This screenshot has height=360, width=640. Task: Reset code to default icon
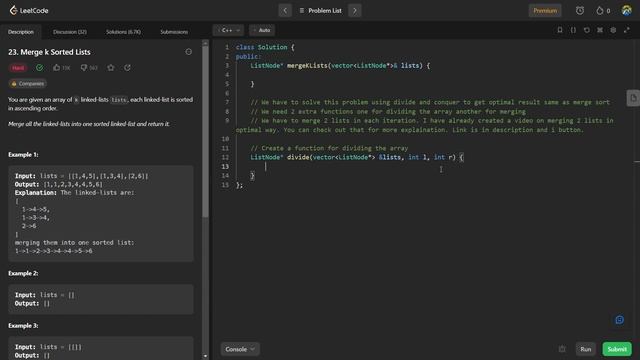coord(587,30)
